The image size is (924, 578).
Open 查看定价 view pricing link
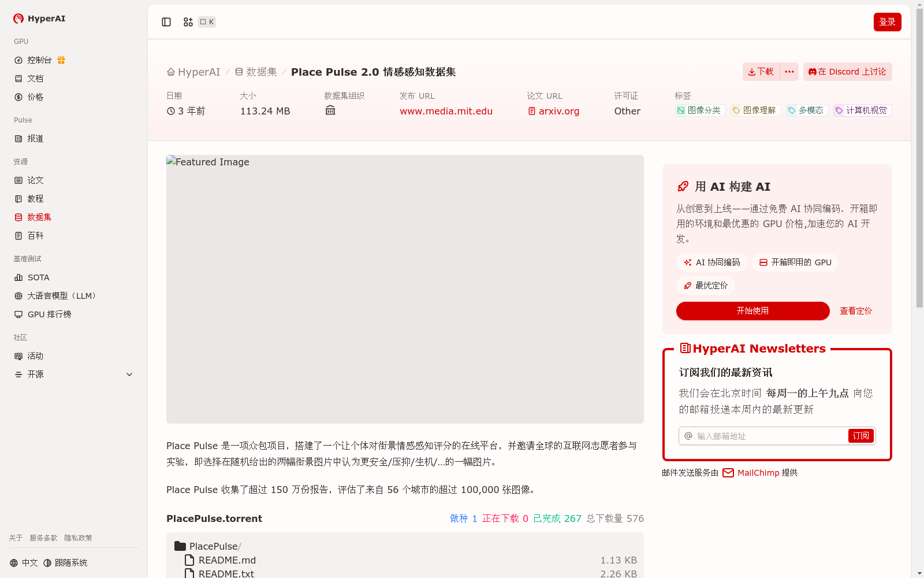tap(856, 311)
